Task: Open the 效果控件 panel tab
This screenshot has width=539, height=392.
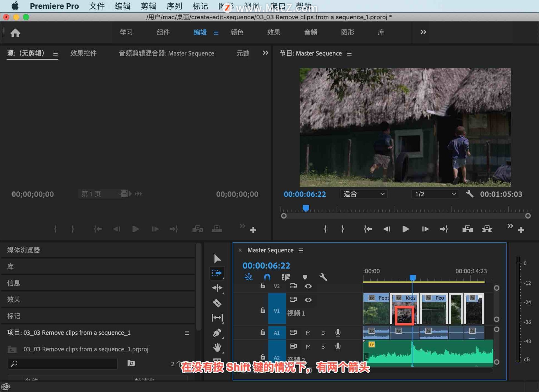Action: click(83, 53)
